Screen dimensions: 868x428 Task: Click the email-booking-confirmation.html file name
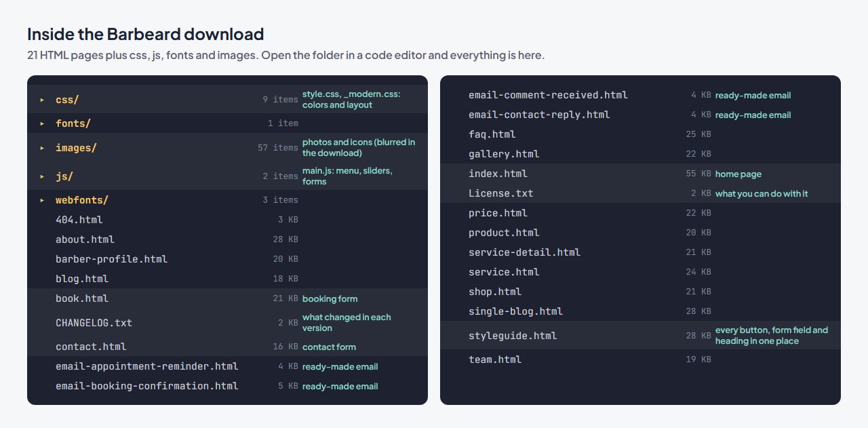pos(147,386)
